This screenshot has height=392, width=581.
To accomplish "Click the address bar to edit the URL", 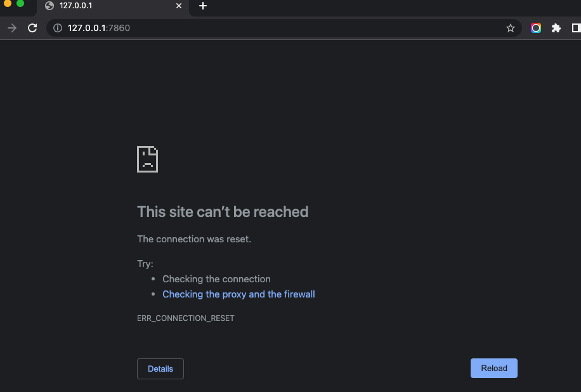I will [x=254, y=28].
